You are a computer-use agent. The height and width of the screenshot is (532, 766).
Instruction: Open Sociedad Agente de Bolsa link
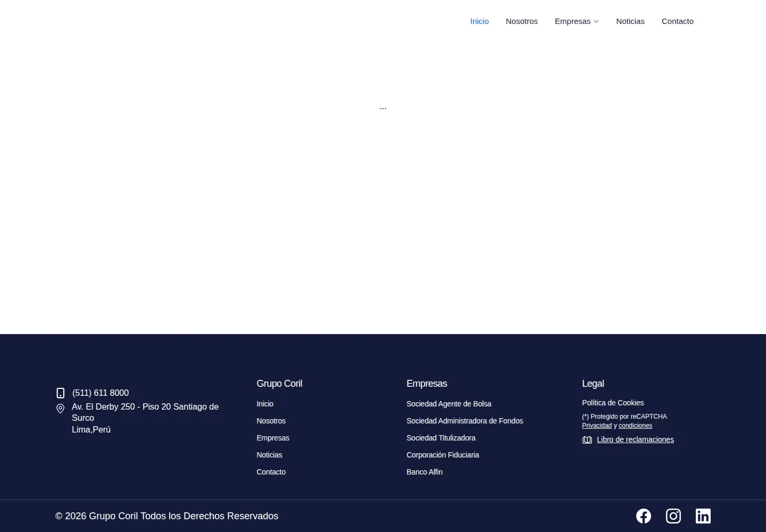[449, 404]
